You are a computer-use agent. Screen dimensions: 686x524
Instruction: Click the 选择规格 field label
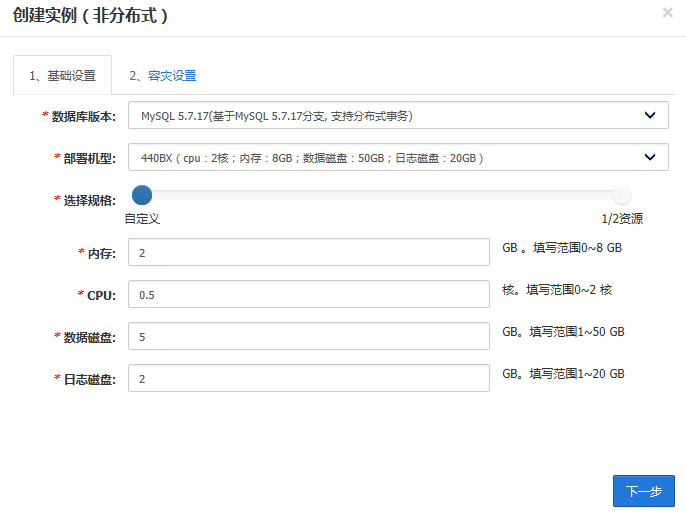(90, 201)
